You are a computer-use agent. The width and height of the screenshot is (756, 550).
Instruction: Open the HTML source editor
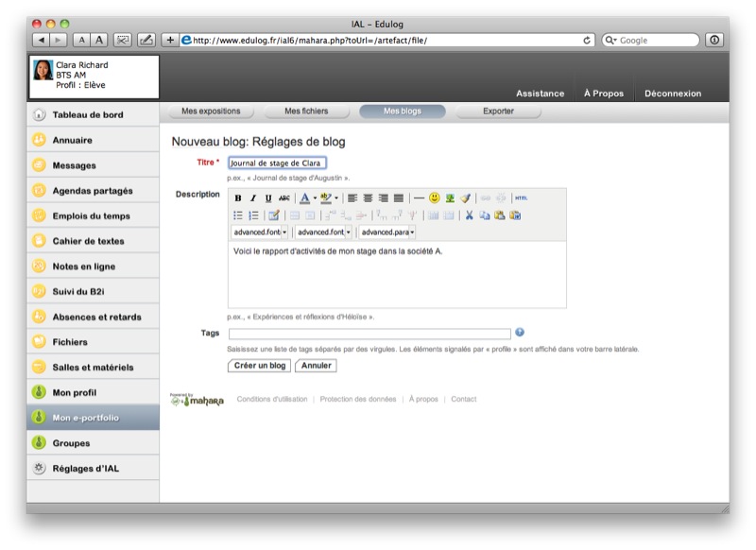(x=522, y=198)
